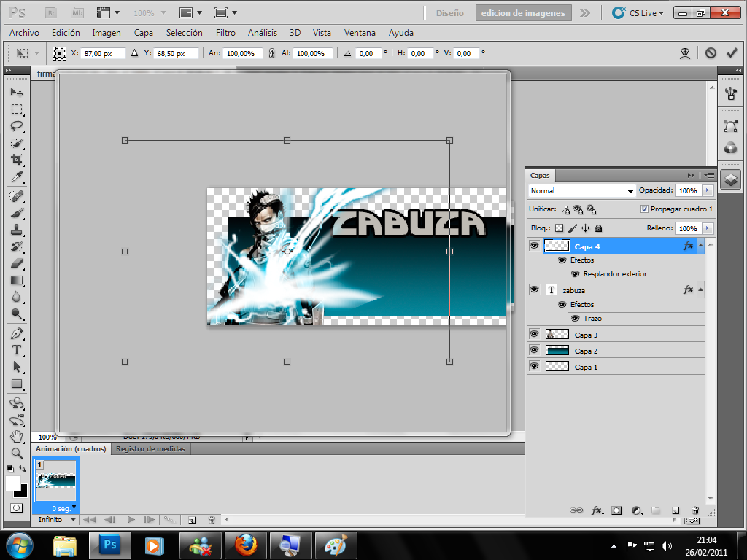Select the Spot Healing Brush tool
This screenshot has width=747, height=560.
coord(17,195)
